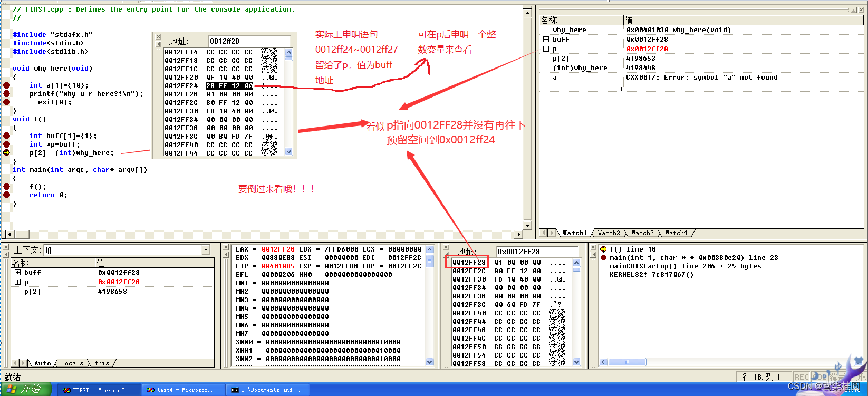This screenshot has width=868, height=396.
Task: Select the why_here row in Watch1
Action: pyautogui.click(x=701, y=30)
